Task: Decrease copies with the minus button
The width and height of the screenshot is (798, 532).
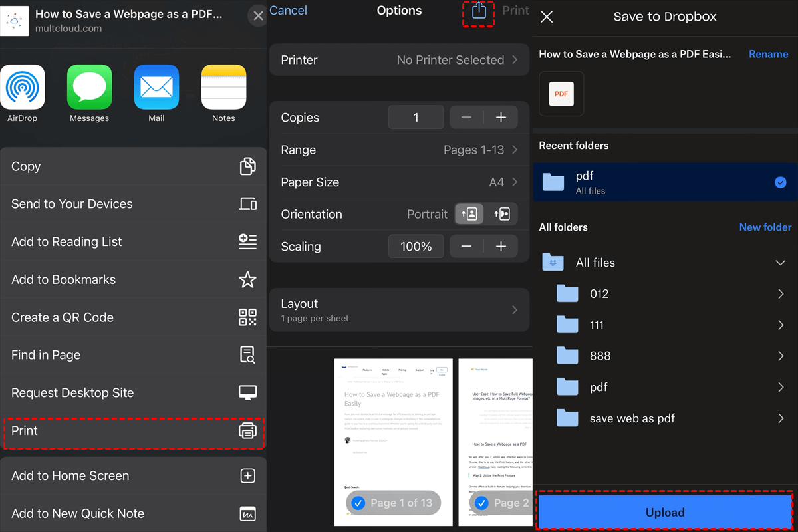Action: tap(466, 118)
